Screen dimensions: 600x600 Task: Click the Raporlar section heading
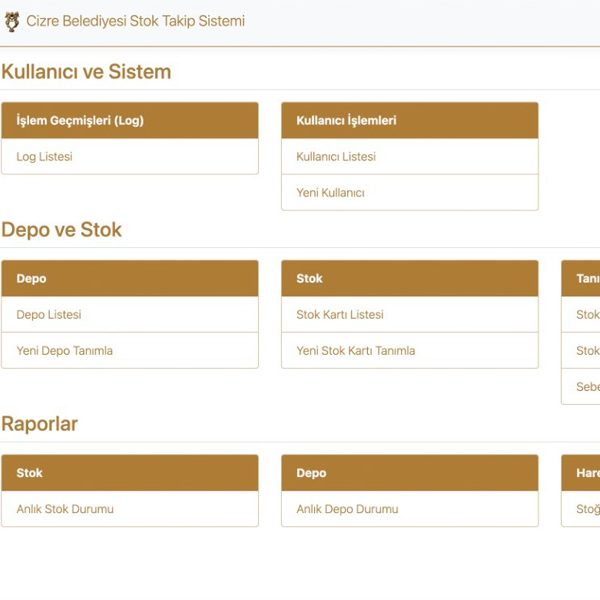point(40,424)
